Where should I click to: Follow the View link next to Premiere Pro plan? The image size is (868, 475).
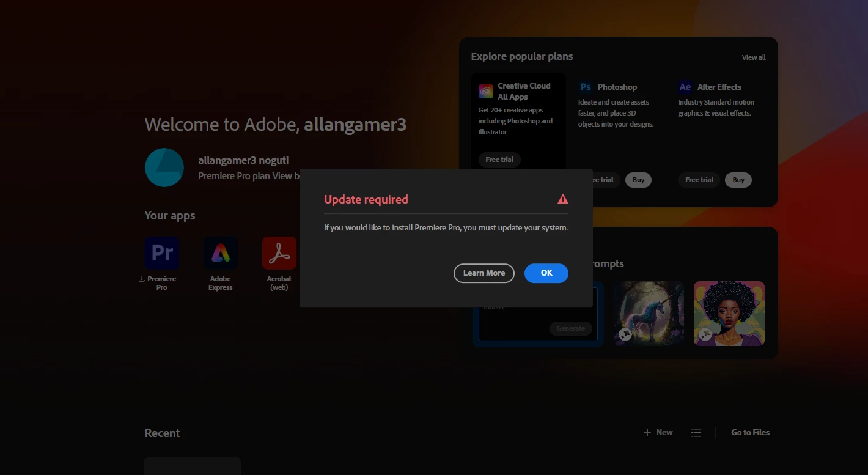(285, 176)
